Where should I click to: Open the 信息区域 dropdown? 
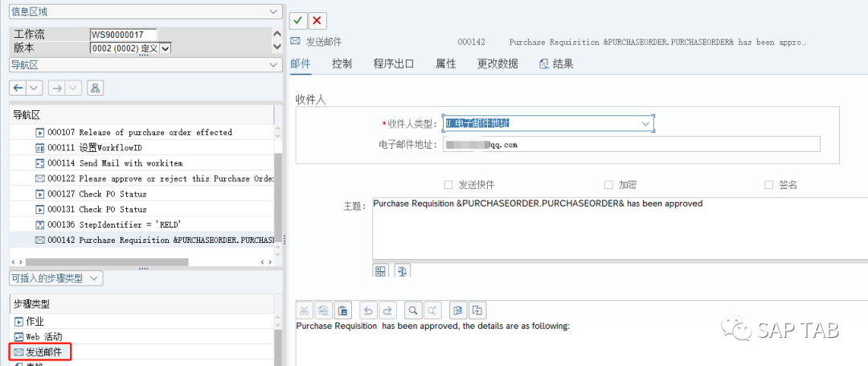[x=272, y=10]
